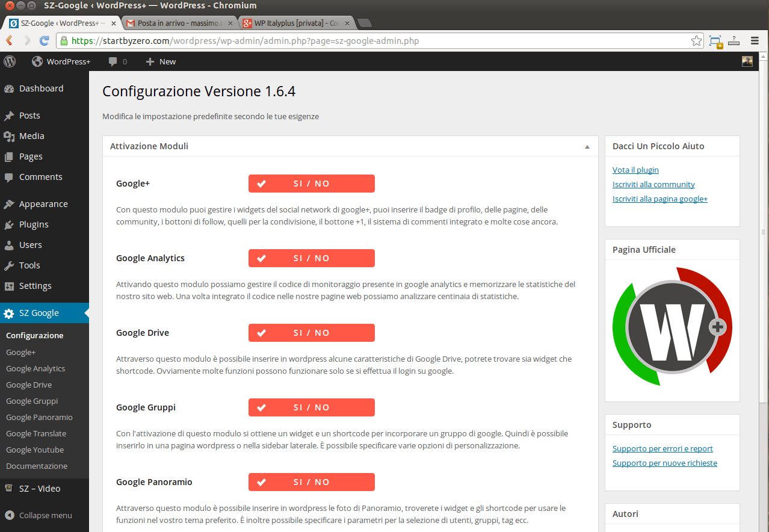
Task: Bookmark page with the star icon
Action: click(696, 41)
